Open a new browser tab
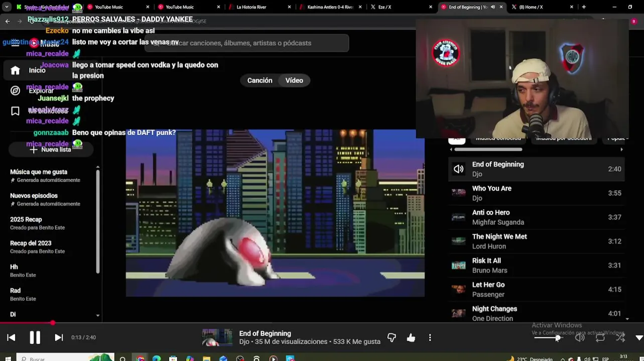The image size is (644, 361). (x=584, y=7)
